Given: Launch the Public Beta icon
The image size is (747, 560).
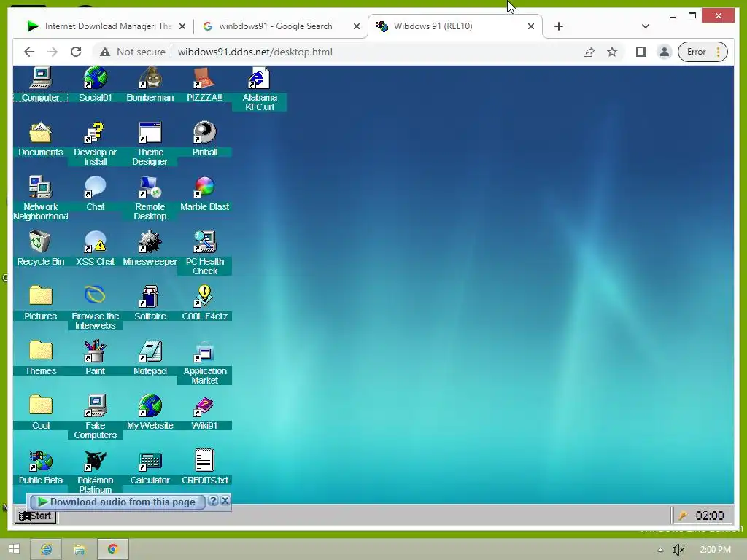Looking at the screenshot, I should [41, 467].
